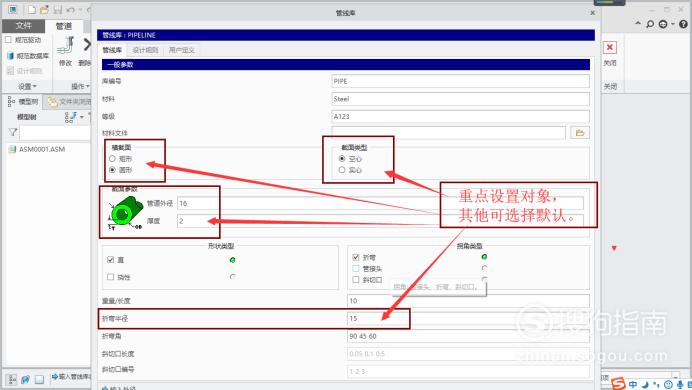Switch to the 设计规则 dialog tab
The image size is (692, 390).
coord(145,50)
